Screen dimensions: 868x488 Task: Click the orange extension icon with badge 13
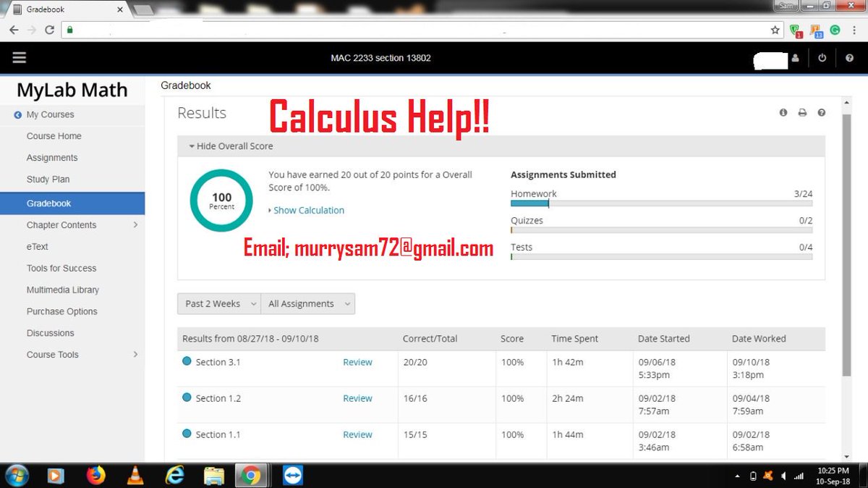click(817, 31)
